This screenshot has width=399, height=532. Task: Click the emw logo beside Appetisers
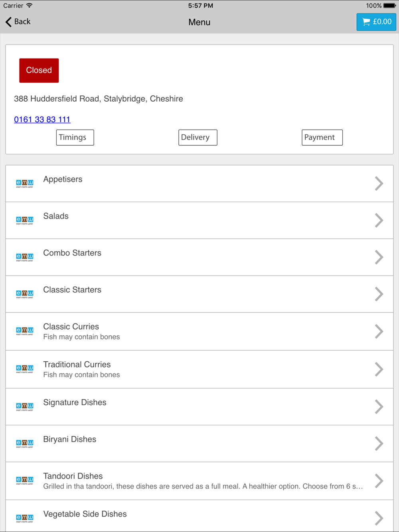pos(25,184)
